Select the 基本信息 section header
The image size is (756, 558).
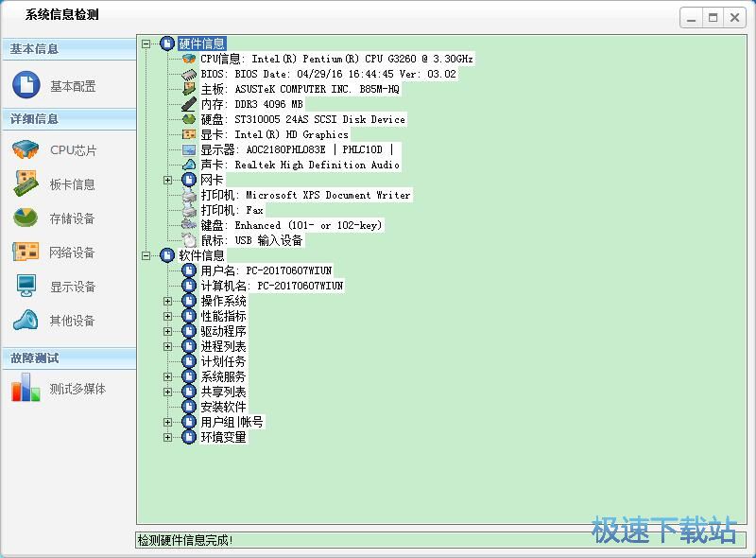tap(69, 49)
